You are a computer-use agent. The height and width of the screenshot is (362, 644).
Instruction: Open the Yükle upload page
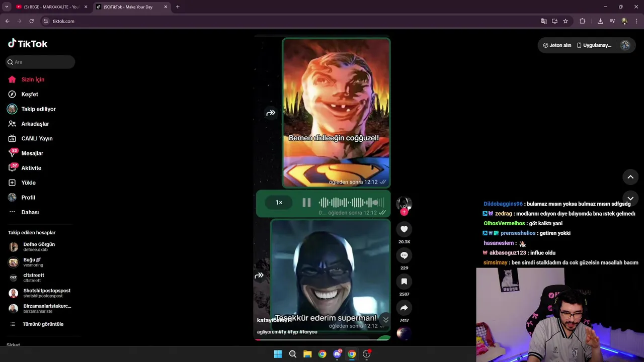28,183
